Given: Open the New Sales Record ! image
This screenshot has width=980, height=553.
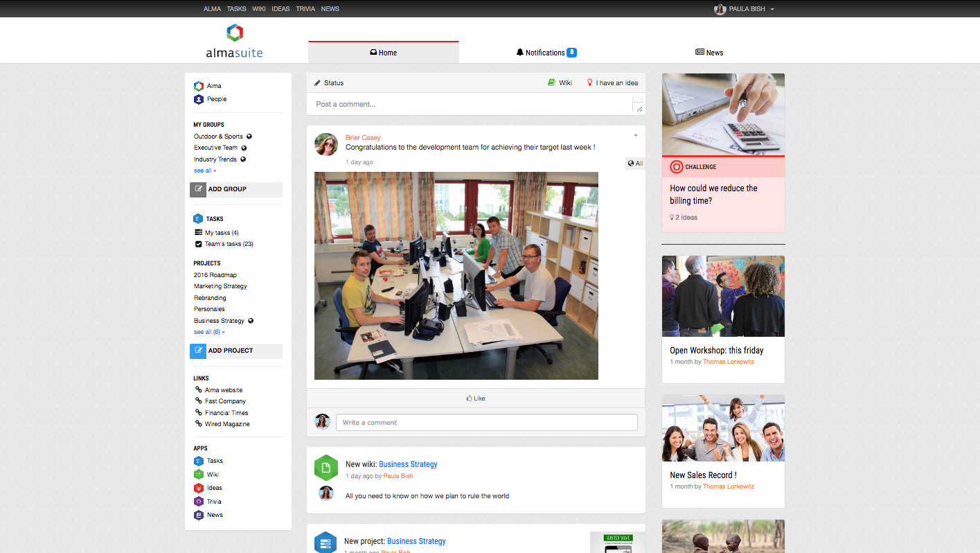Looking at the screenshot, I should click(723, 428).
